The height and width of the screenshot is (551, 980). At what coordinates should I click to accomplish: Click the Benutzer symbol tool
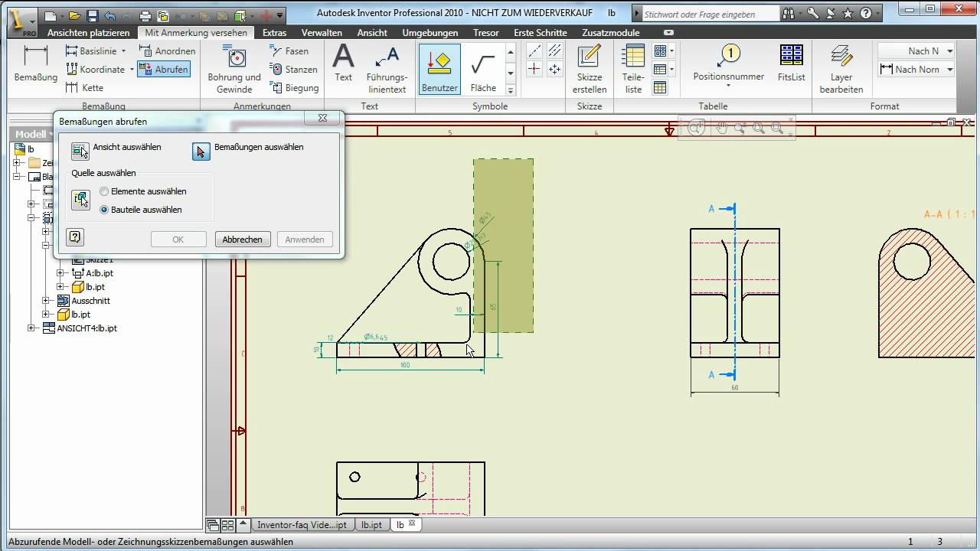tap(439, 69)
